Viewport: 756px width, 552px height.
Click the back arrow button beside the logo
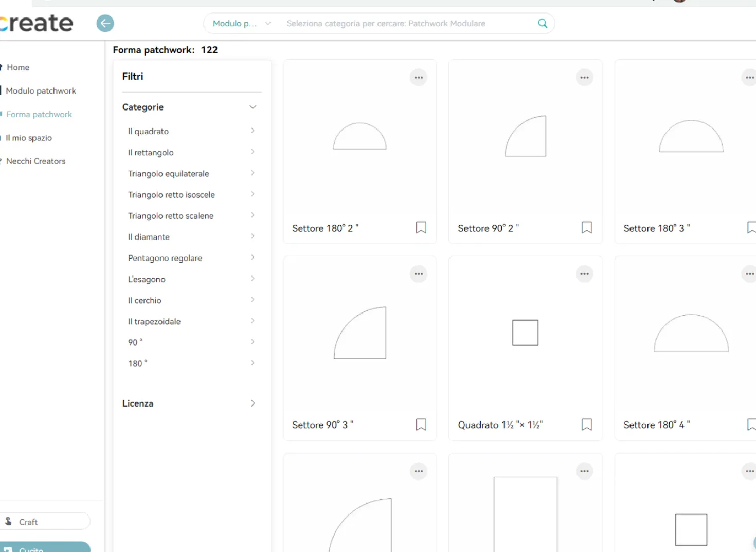(x=105, y=23)
